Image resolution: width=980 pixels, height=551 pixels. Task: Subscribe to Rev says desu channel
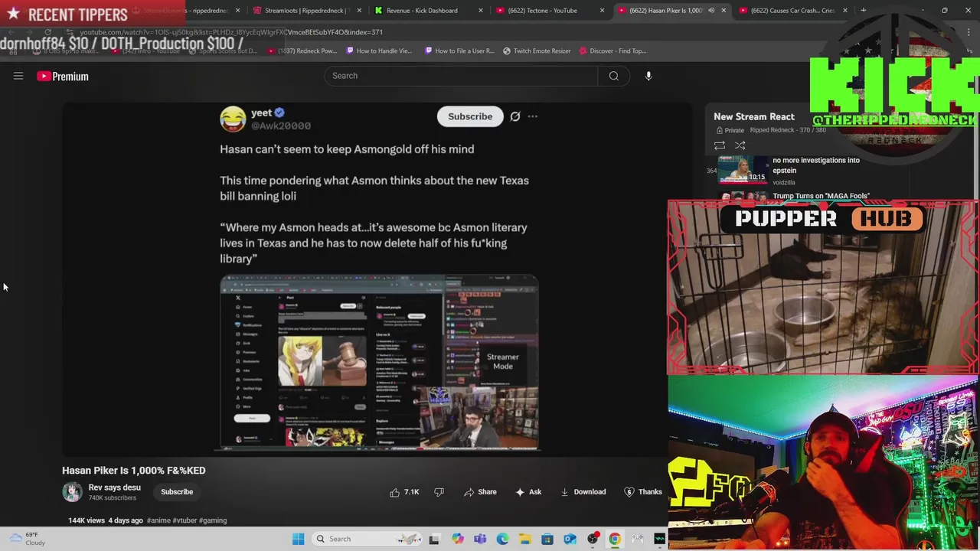pos(177,492)
